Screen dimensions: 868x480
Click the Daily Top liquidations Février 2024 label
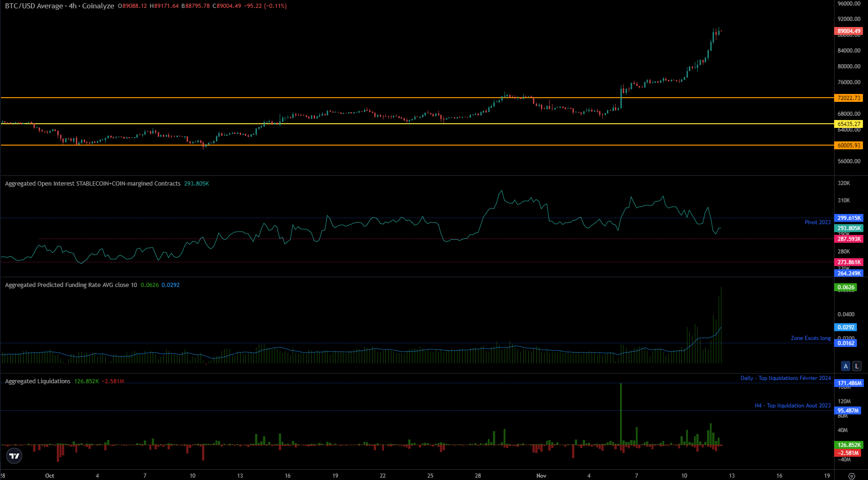(x=785, y=378)
